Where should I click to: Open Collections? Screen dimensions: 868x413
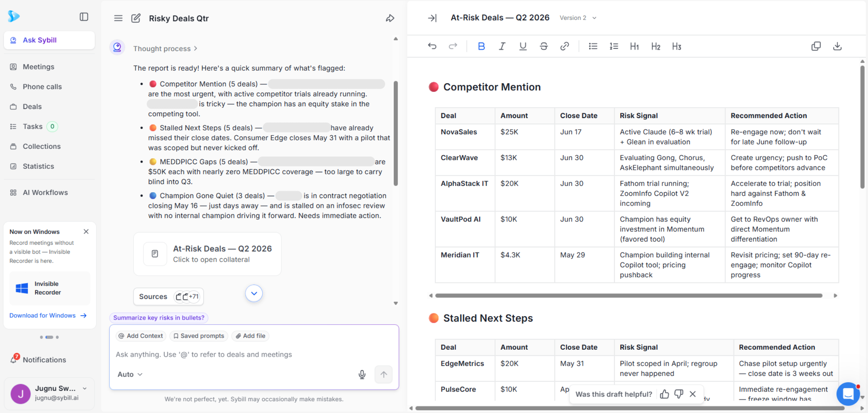[x=49, y=147]
